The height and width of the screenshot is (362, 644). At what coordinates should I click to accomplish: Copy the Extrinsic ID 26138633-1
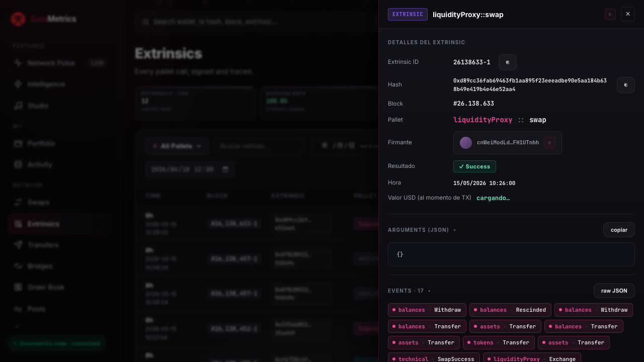tap(508, 62)
